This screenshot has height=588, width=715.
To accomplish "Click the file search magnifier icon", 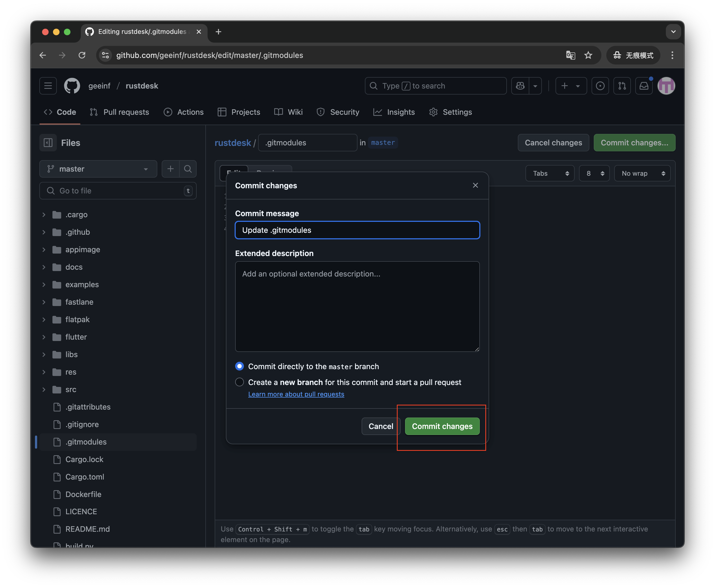I will tap(188, 169).
